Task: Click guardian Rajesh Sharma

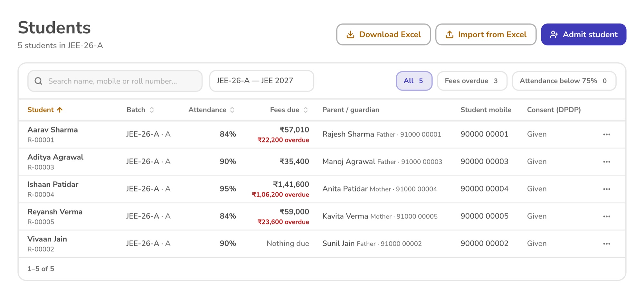Action: click(348, 134)
